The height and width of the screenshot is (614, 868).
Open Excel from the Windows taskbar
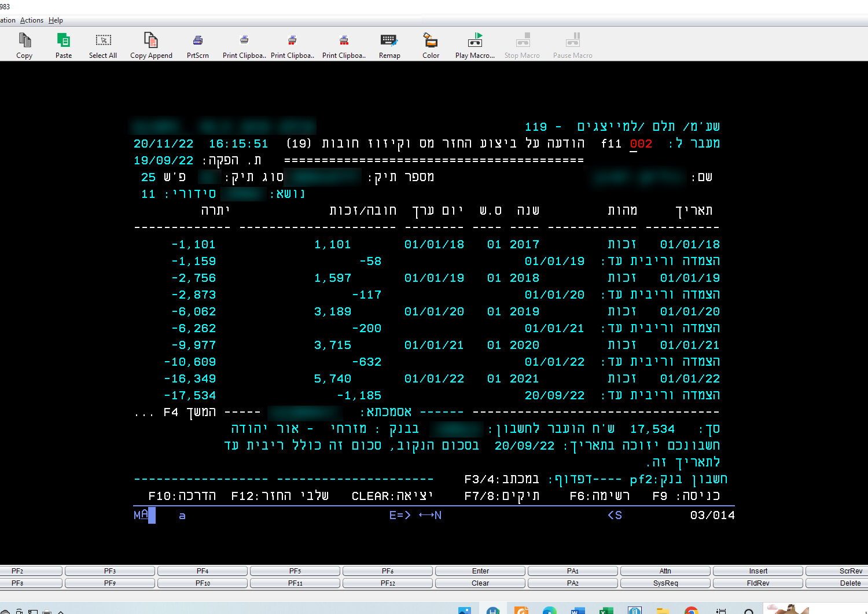[606, 611]
